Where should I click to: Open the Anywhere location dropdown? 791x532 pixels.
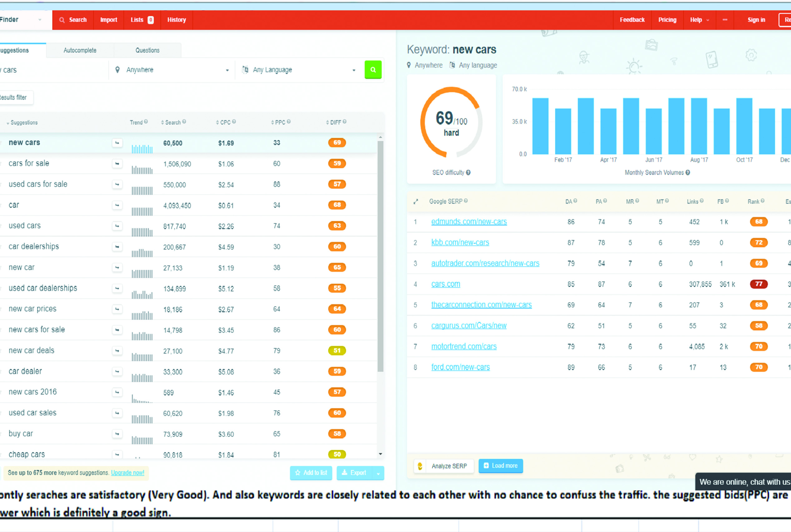[227, 70]
